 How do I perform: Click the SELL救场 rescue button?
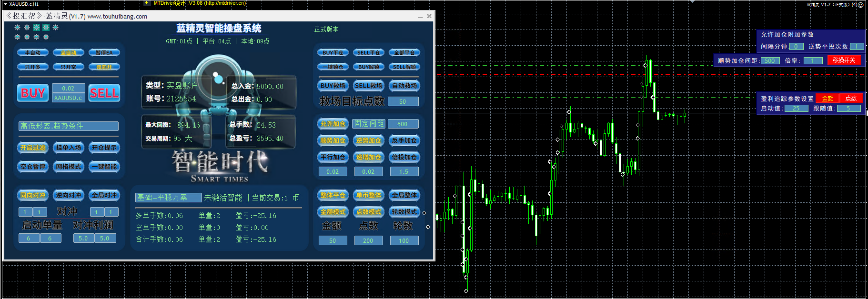[x=369, y=86]
